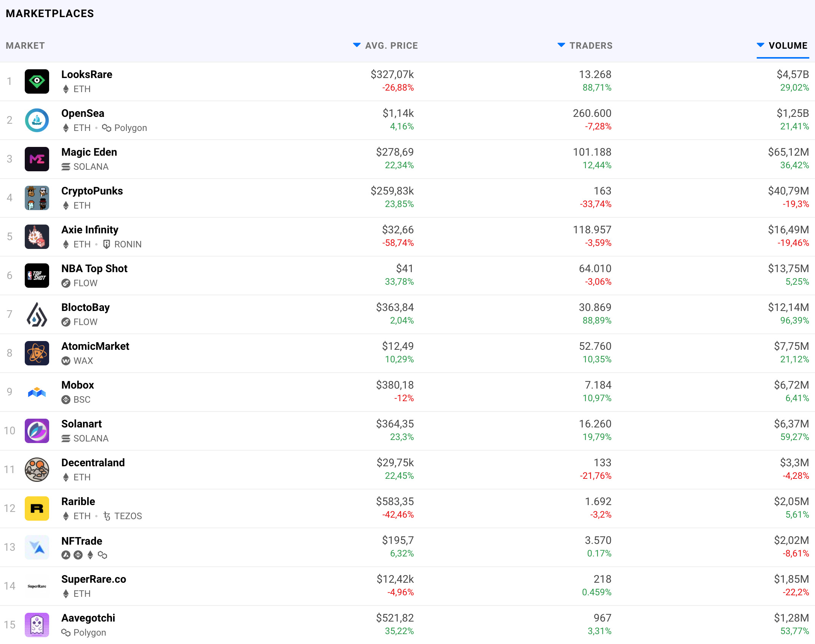
Task: Click the Tezos icon under Rarible
Action: point(107,516)
